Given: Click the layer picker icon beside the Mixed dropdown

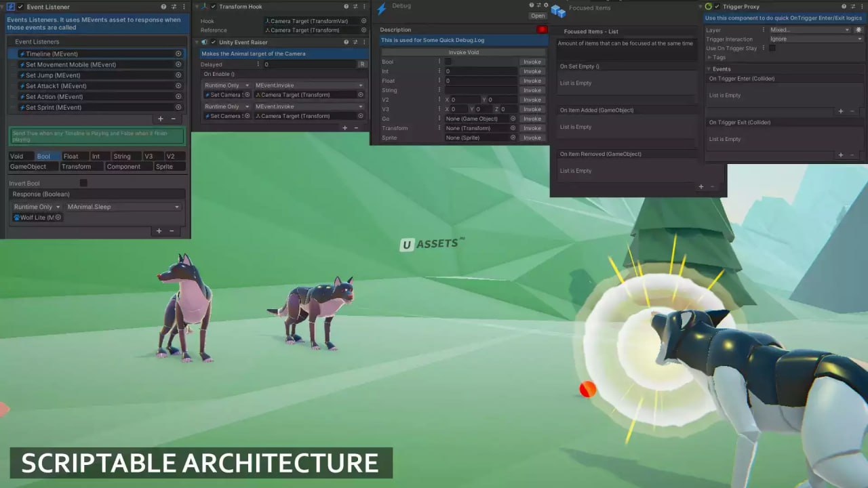Looking at the screenshot, I should click(x=859, y=30).
